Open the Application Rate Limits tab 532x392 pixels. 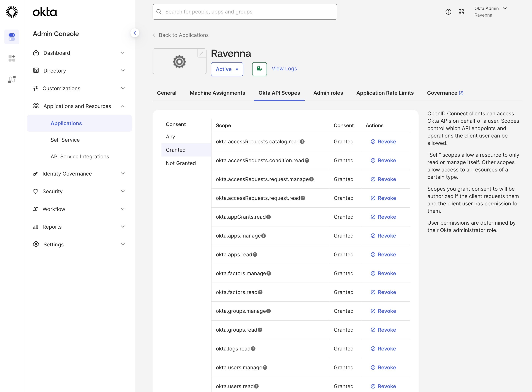tap(385, 93)
